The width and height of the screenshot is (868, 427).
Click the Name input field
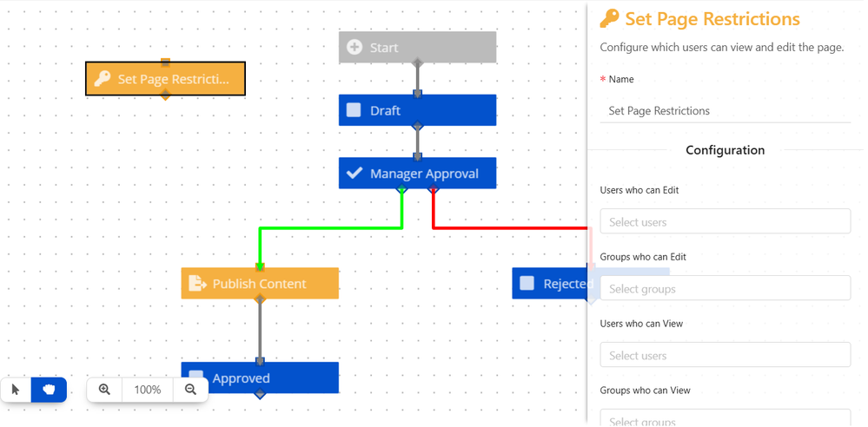(x=725, y=110)
